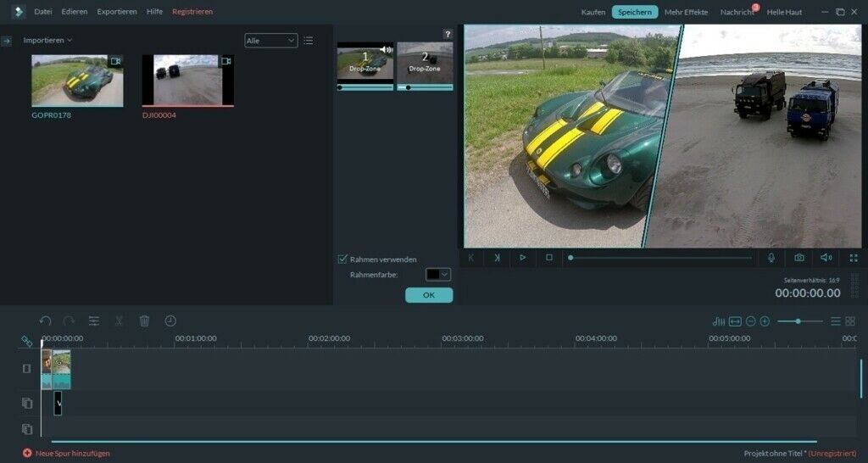Select the GOPR0178 media thumbnail

click(x=77, y=81)
